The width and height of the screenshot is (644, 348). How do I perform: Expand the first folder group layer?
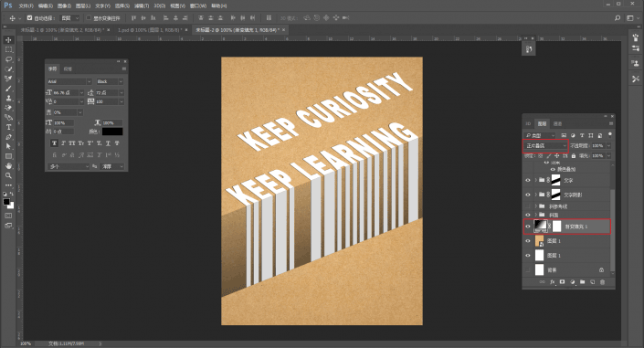(535, 180)
